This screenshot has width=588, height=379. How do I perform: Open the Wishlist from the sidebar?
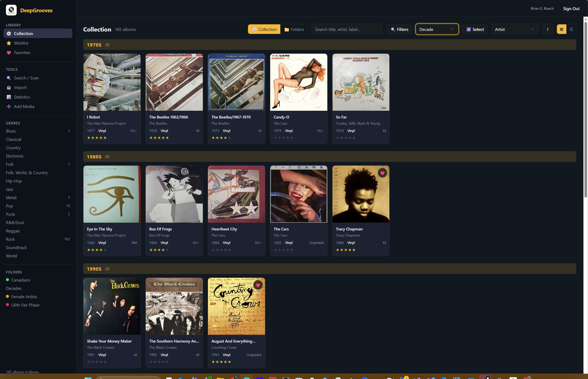pyautogui.click(x=21, y=43)
